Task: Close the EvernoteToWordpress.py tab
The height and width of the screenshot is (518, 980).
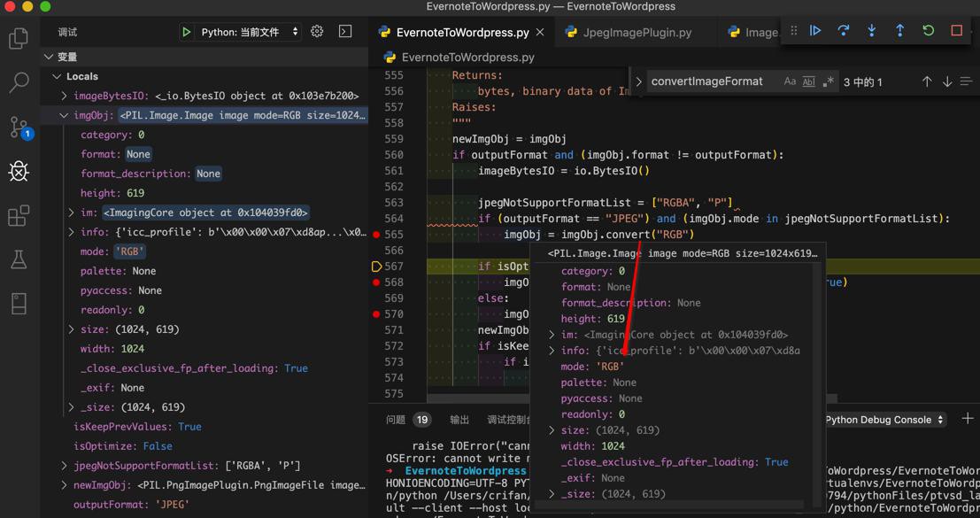Action: pos(540,32)
